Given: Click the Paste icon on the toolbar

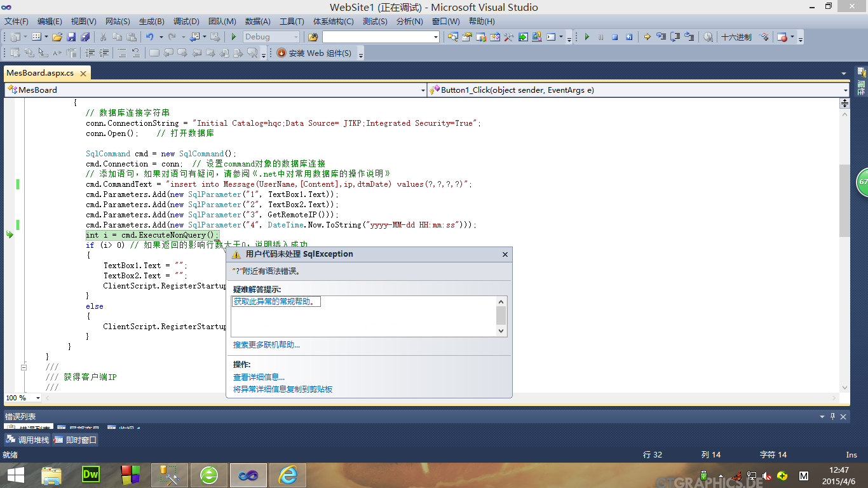Looking at the screenshot, I should point(131,37).
